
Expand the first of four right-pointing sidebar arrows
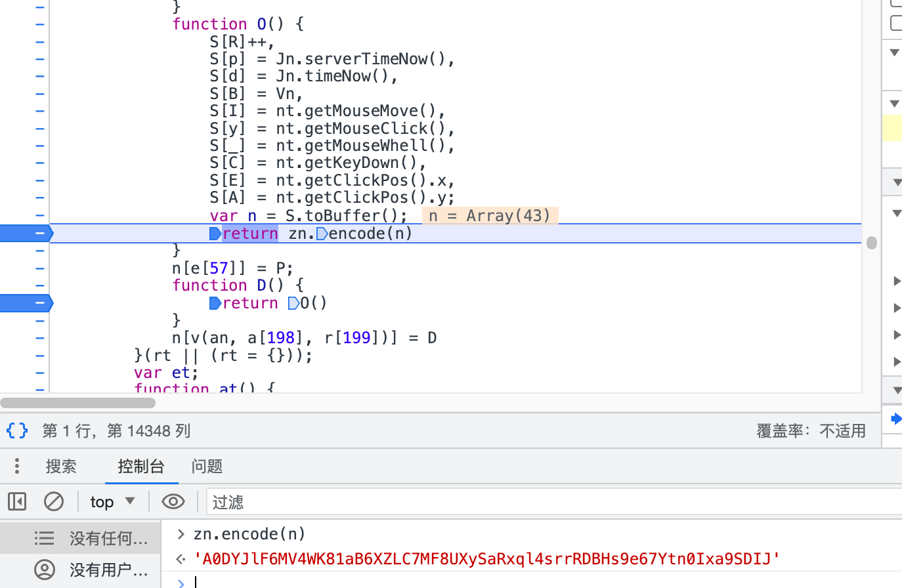(897, 281)
